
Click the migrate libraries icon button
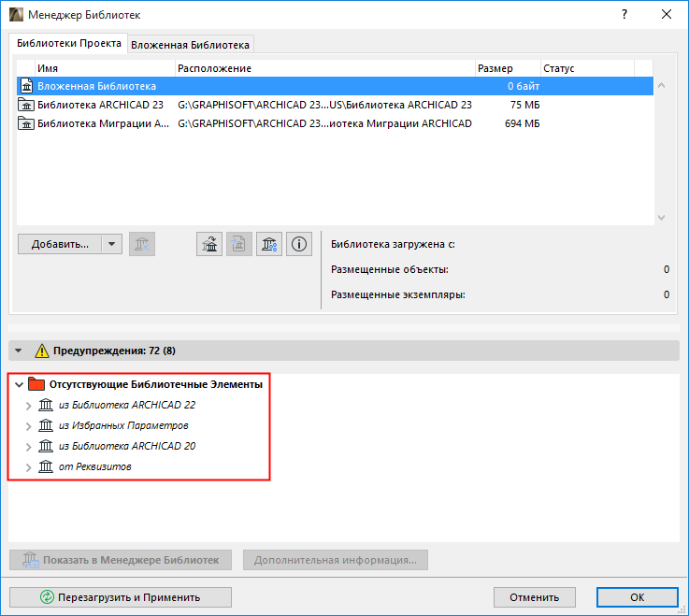tap(209, 244)
